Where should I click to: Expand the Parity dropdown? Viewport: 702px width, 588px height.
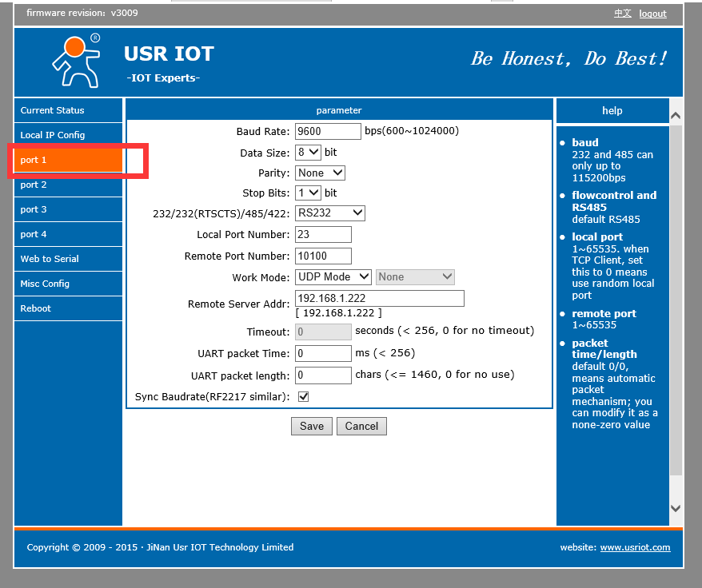pyautogui.click(x=320, y=173)
